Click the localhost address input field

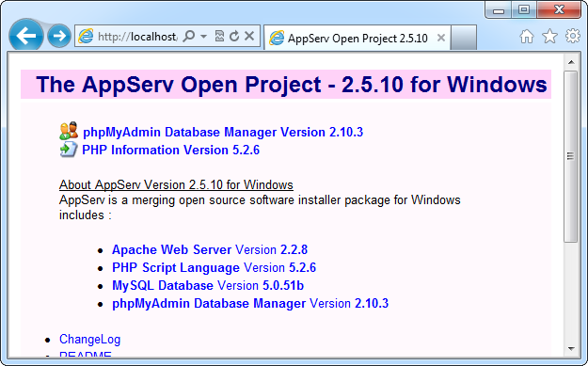(136, 37)
